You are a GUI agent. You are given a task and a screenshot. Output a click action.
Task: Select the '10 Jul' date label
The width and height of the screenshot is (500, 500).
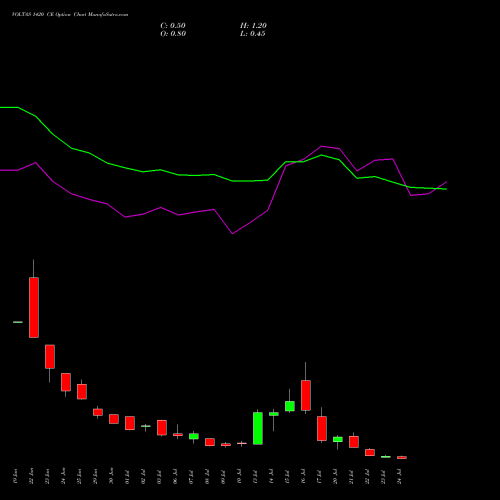coord(239,477)
